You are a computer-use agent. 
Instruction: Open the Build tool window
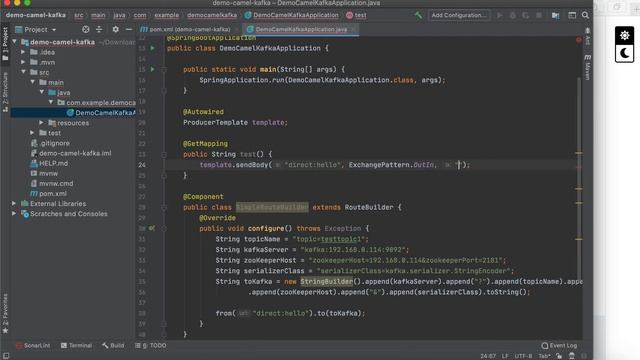click(x=113, y=346)
